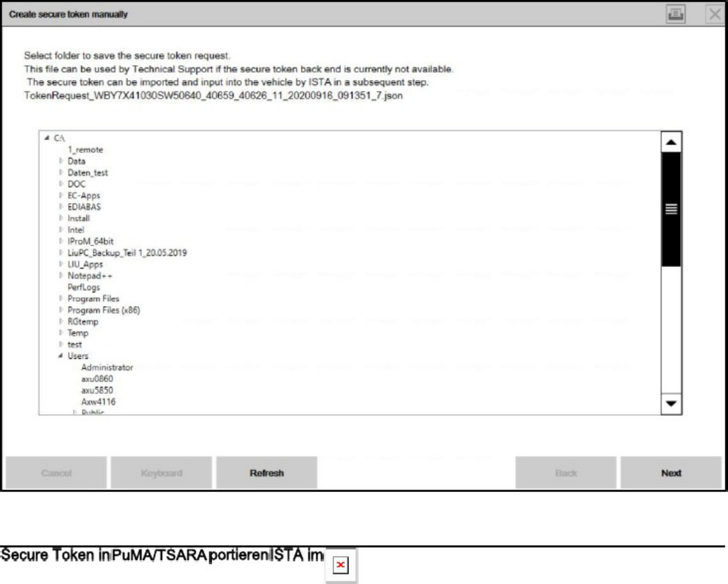Expand the Notepad++ folder arrow
Viewport: 728px width, 584px height.
point(61,275)
